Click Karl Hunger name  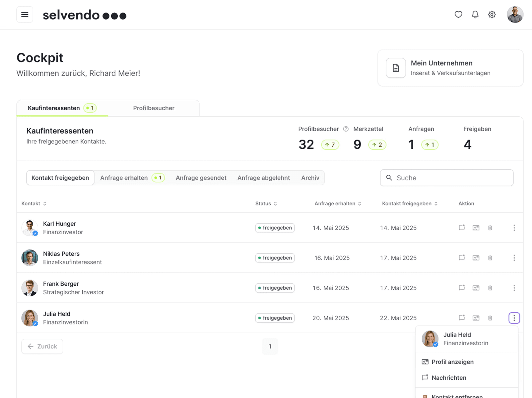click(x=60, y=224)
